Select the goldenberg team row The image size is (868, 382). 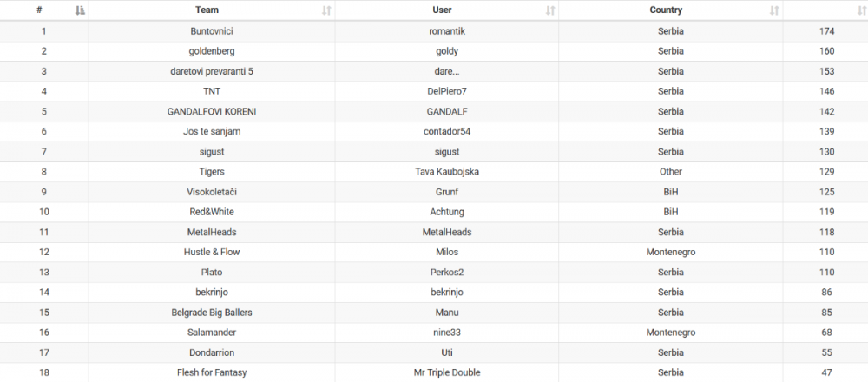pyautogui.click(x=212, y=51)
